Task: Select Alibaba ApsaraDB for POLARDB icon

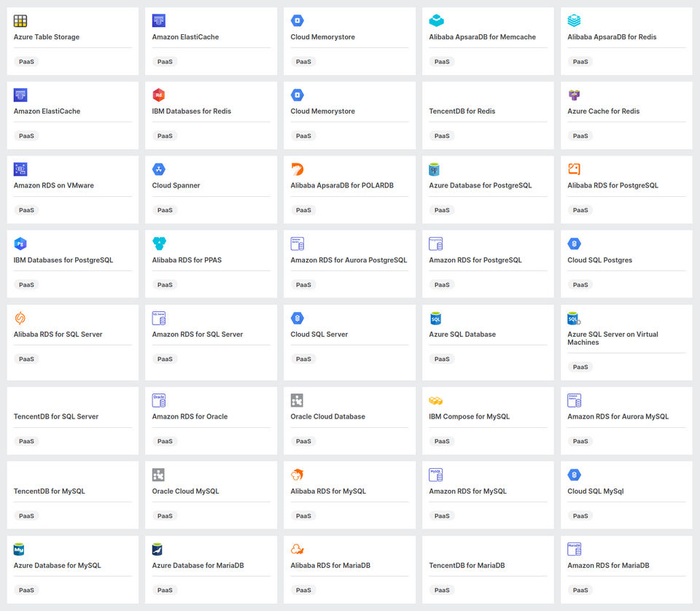Action: [x=297, y=169]
